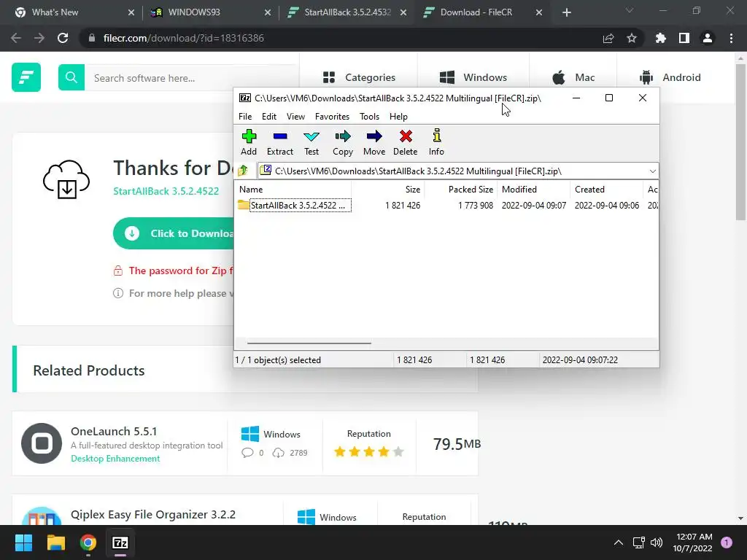The height and width of the screenshot is (560, 747).
Task: Click the green Click to Download button
Action: pyautogui.click(x=174, y=233)
